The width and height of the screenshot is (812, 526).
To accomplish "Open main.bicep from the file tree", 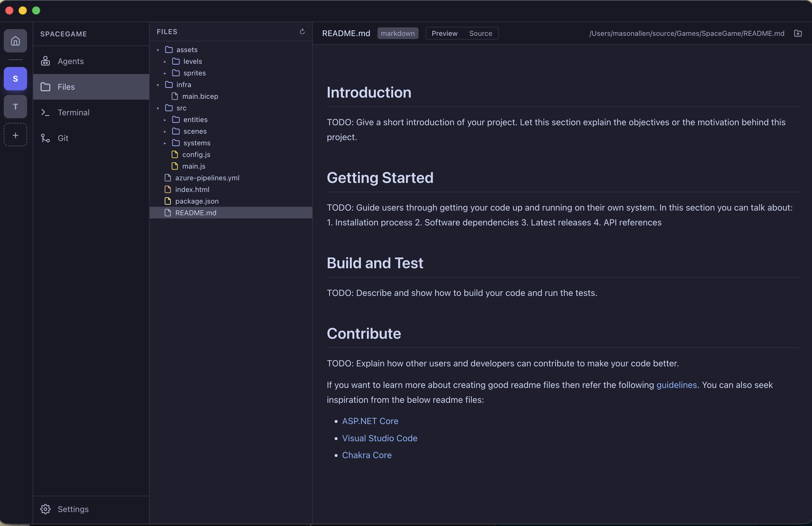I will pyautogui.click(x=200, y=96).
